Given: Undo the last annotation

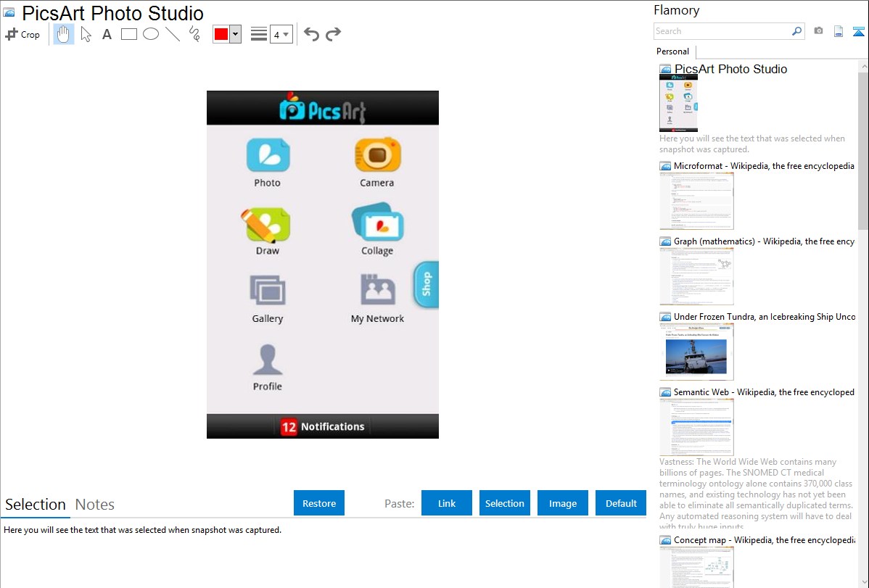Looking at the screenshot, I should [311, 34].
